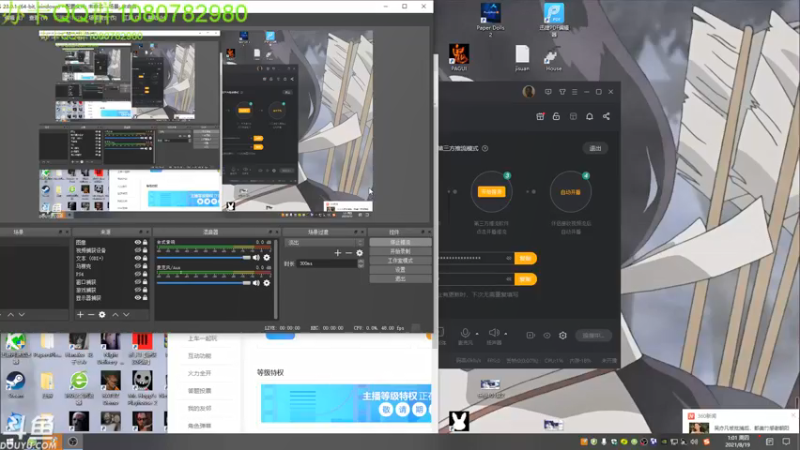Expand the speaker options arrow in Douyu tool
The image size is (800, 450).
pos(506,334)
